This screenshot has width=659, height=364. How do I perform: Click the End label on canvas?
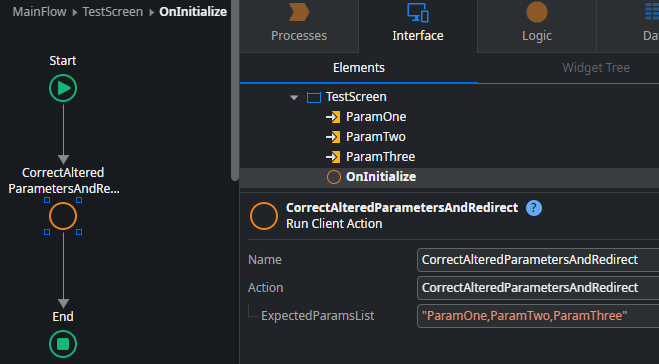click(63, 317)
